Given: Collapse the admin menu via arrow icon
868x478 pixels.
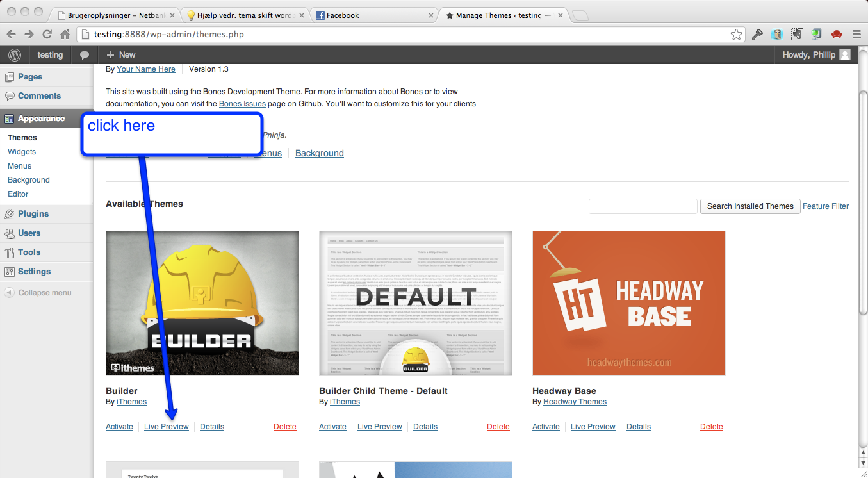Looking at the screenshot, I should [x=9, y=293].
